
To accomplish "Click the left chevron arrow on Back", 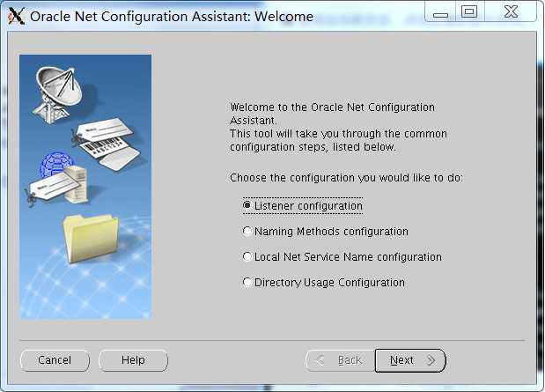I will (x=320, y=360).
